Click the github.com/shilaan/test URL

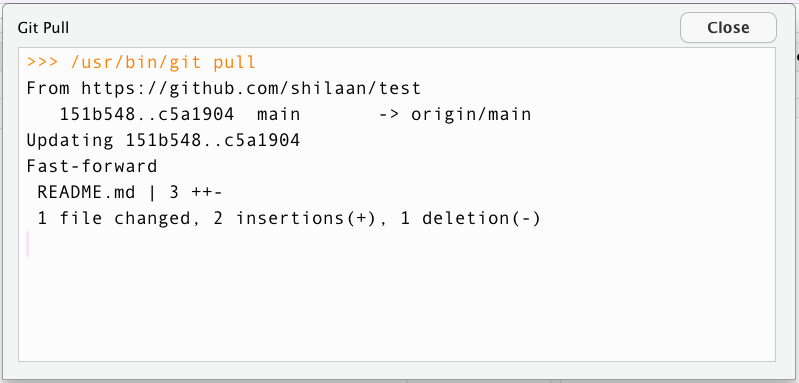coord(251,89)
